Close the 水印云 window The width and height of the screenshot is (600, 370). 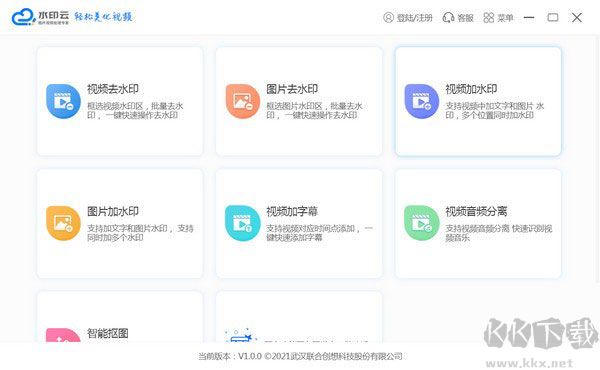[577, 18]
